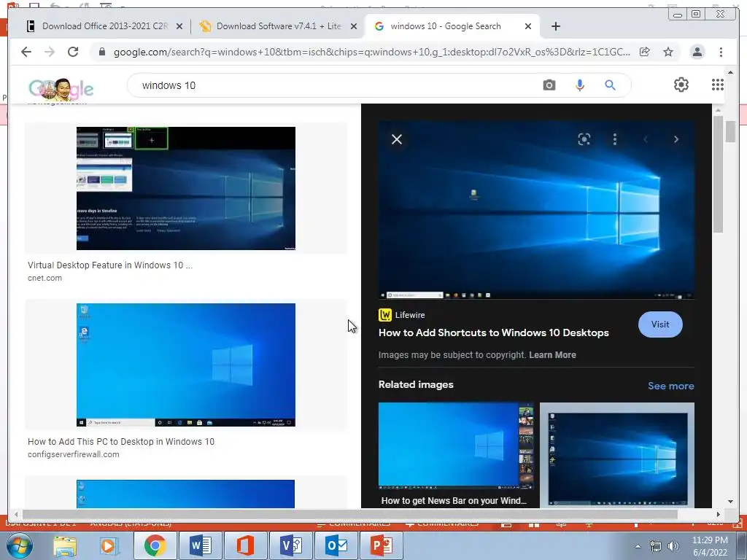Image resolution: width=747 pixels, height=560 pixels.
Task: Close the image preview panel
Action: point(397,139)
